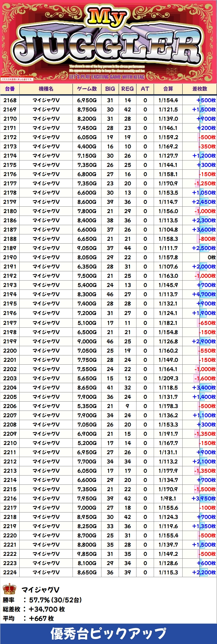
Task: Click the +4,700枚 value in row 2194
Action: [x=204, y=294]
